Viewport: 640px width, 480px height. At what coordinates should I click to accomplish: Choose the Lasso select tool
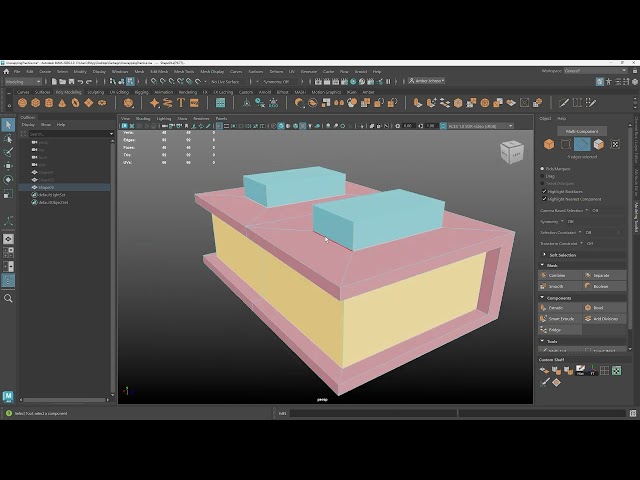(x=8, y=139)
